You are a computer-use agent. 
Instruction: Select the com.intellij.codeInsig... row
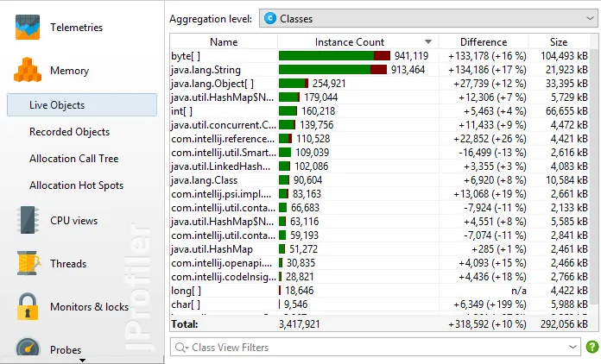click(x=379, y=277)
